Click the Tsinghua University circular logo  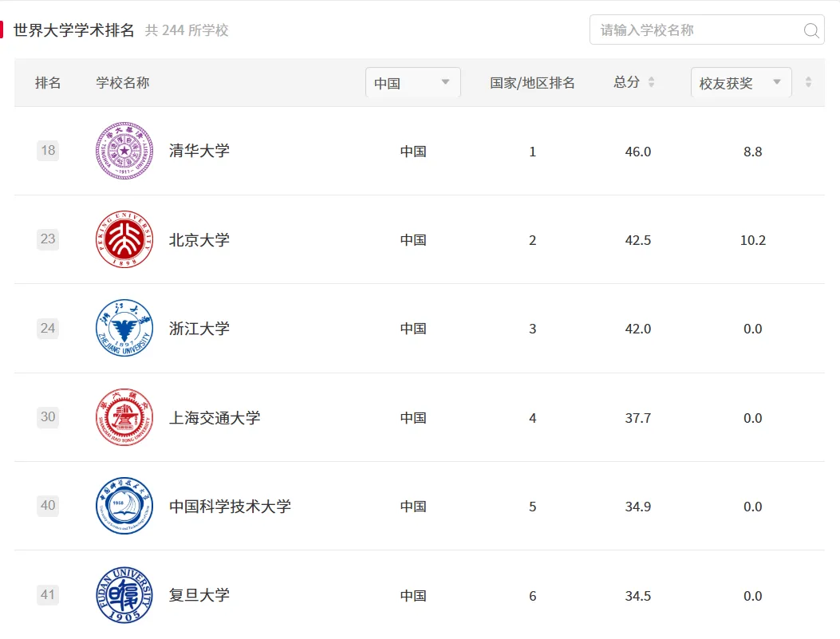coord(124,150)
